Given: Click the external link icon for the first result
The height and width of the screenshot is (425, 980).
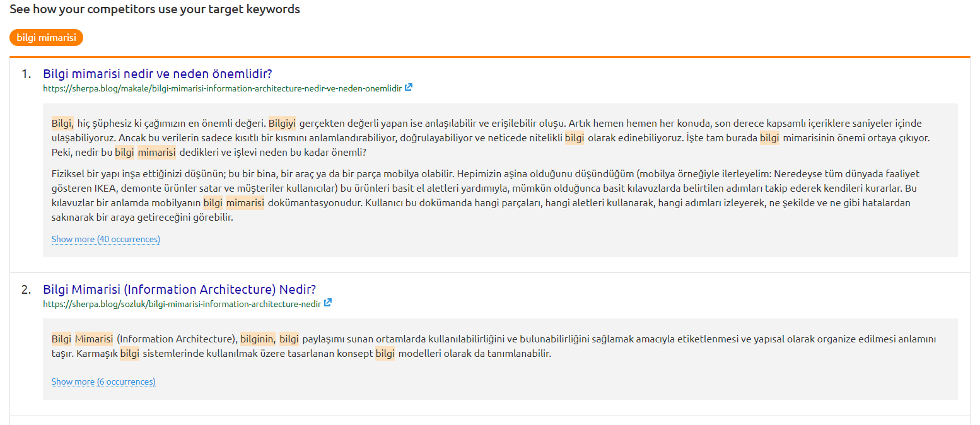Looking at the screenshot, I should (409, 88).
